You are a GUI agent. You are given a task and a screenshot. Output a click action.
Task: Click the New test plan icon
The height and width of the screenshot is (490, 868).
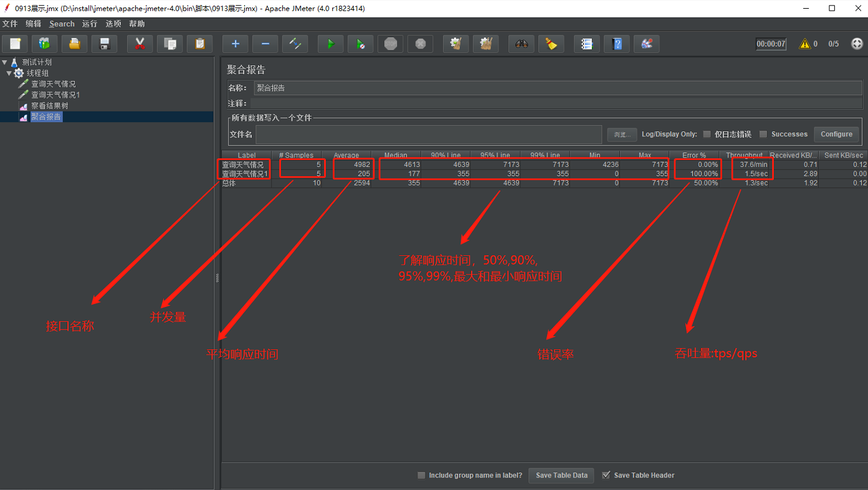(15, 44)
